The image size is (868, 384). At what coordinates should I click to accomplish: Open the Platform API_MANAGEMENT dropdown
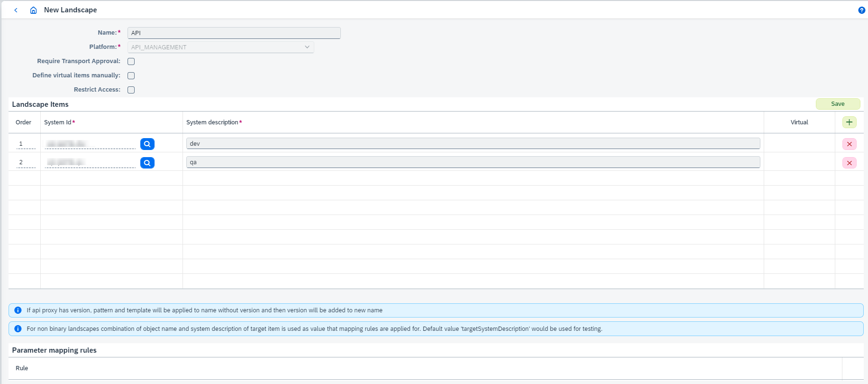[x=220, y=47]
